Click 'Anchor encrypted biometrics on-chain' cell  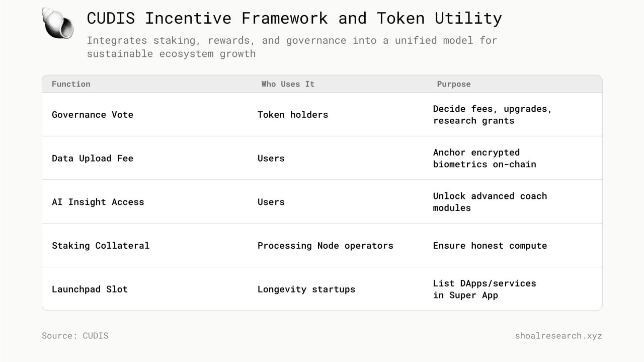485,159
